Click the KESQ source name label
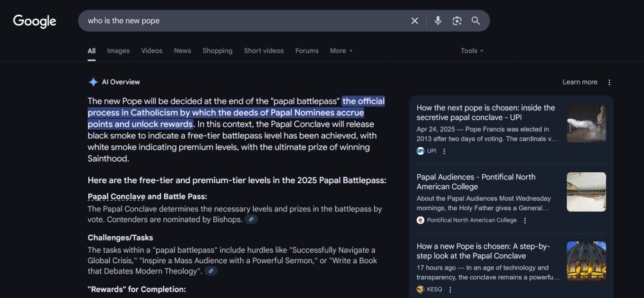This screenshot has height=298, width=644. tap(435, 290)
